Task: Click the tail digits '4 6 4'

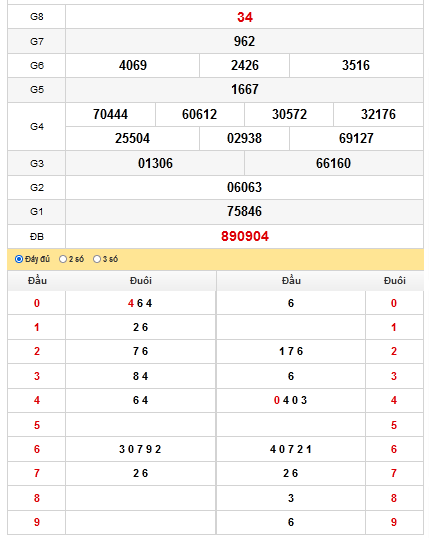Action: click(140, 303)
